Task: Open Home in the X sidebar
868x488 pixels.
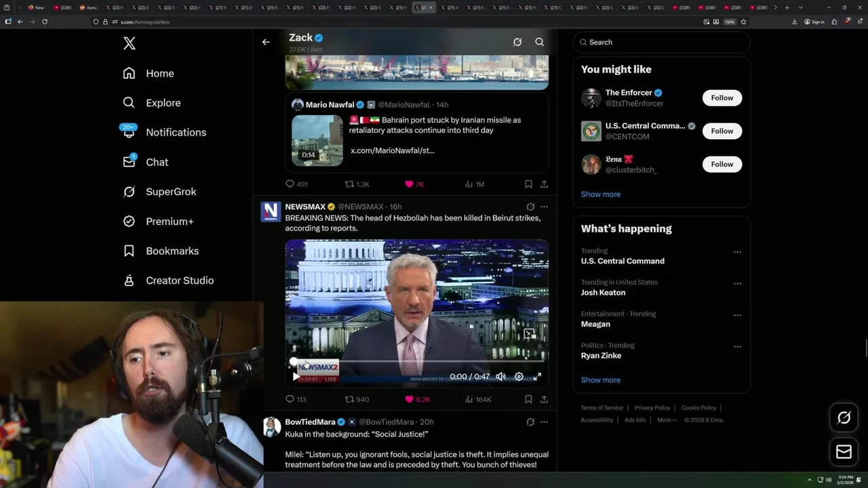Action: pos(149,73)
